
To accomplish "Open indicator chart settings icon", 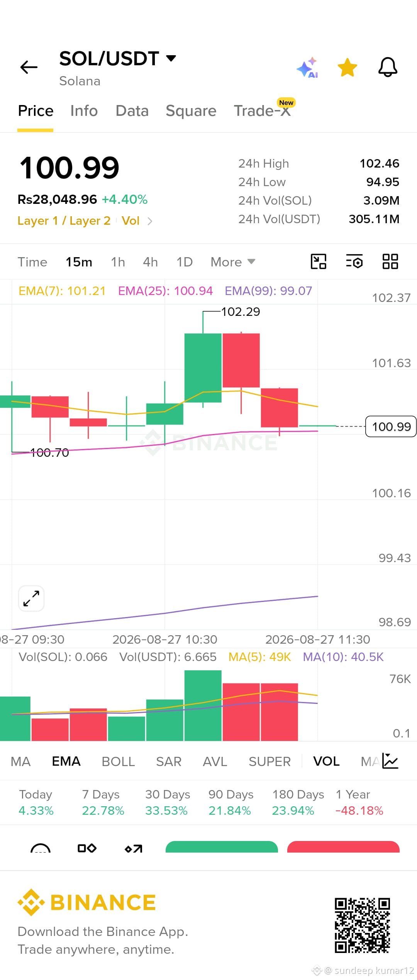I will [390, 761].
